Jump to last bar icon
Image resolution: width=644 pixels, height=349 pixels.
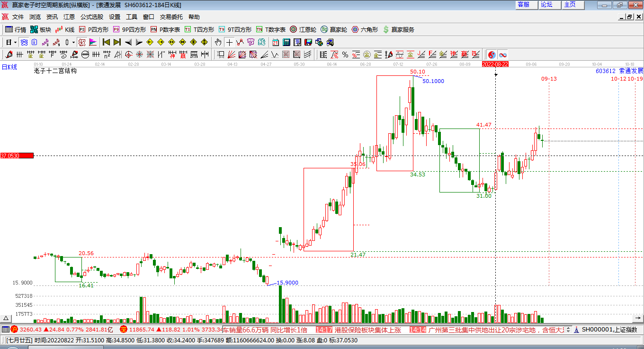(x=117, y=42)
